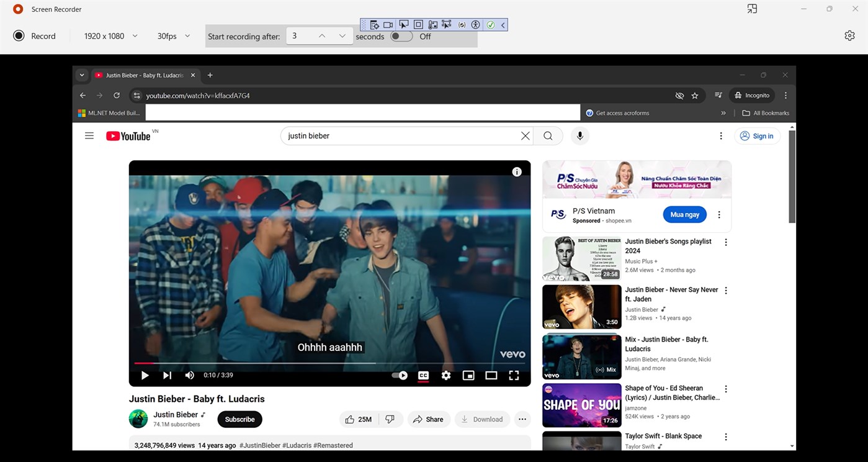The height and width of the screenshot is (462, 868).
Task: Toggle autoplay in the video player
Action: [x=400, y=375]
